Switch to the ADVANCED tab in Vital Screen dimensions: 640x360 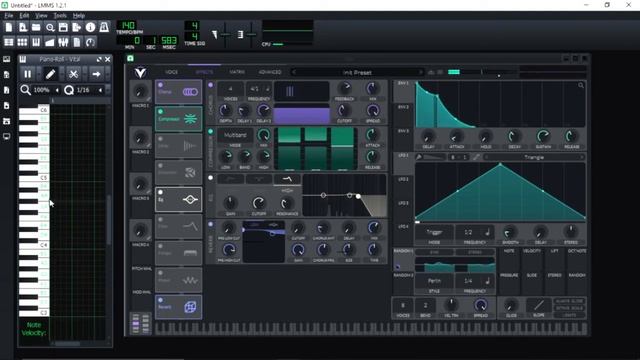pyautogui.click(x=270, y=72)
